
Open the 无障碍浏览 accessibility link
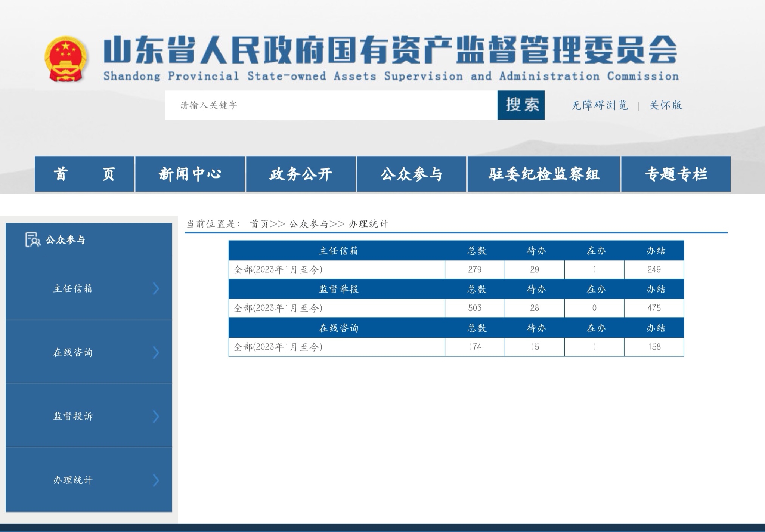[600, 105]
